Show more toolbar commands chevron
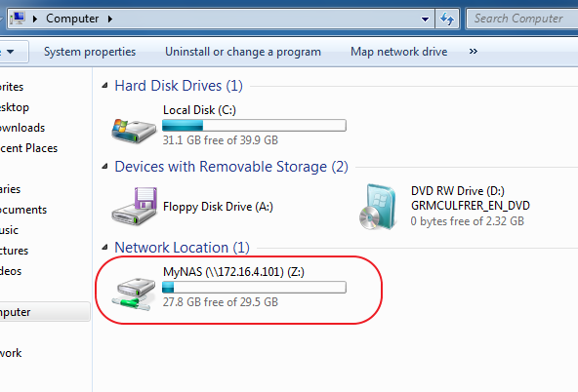The height and width of the screenshot is (392, 578). 474,52
